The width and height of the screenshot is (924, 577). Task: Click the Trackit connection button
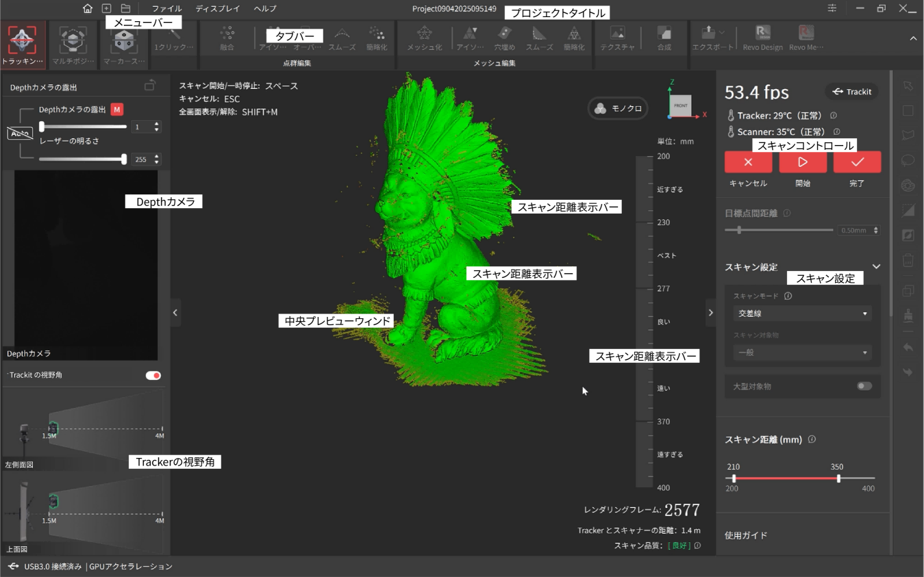coord(852,92)
